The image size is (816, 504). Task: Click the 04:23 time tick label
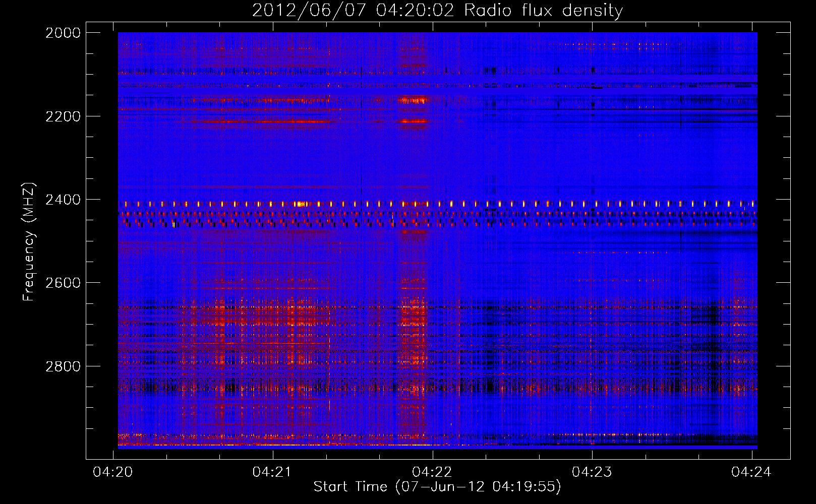(x=592, y=472)
